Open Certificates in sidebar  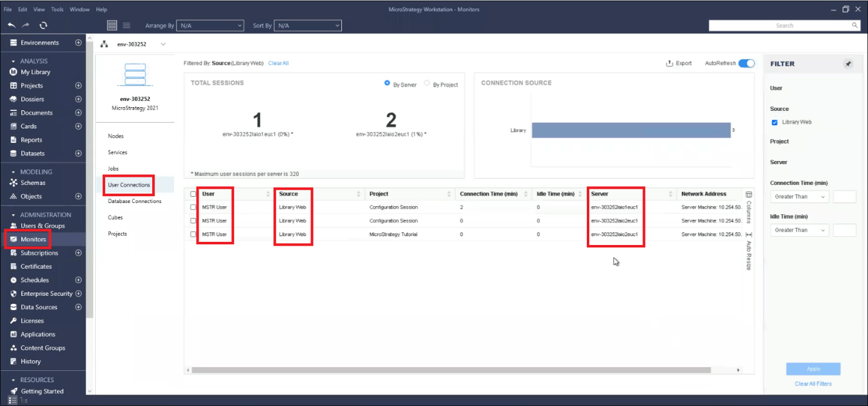pyautogui.click(x=36, y=266)
